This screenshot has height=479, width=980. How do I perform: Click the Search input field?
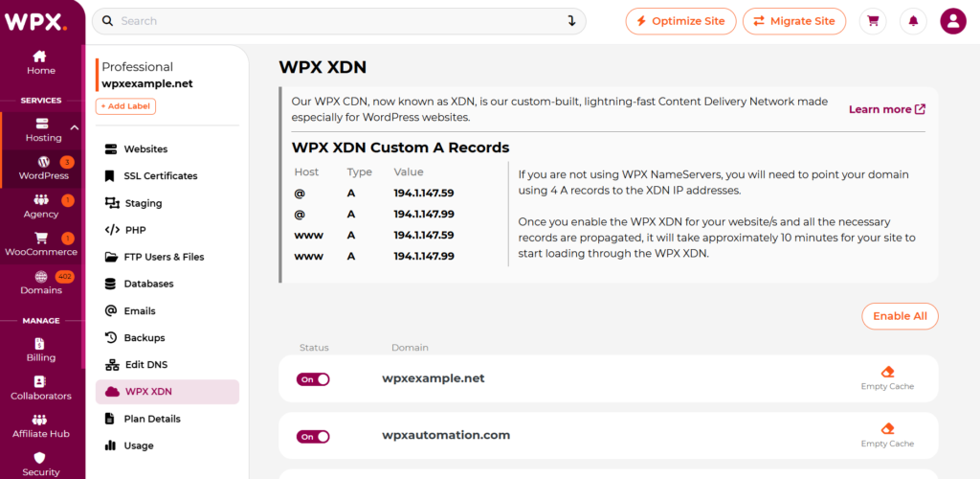[339, 21]
